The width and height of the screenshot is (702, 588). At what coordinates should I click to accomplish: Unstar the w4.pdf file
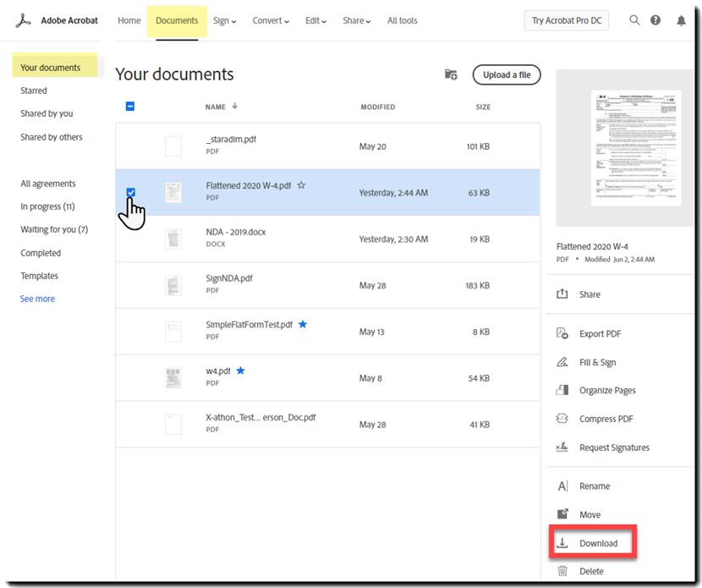[x=240, y=371]
